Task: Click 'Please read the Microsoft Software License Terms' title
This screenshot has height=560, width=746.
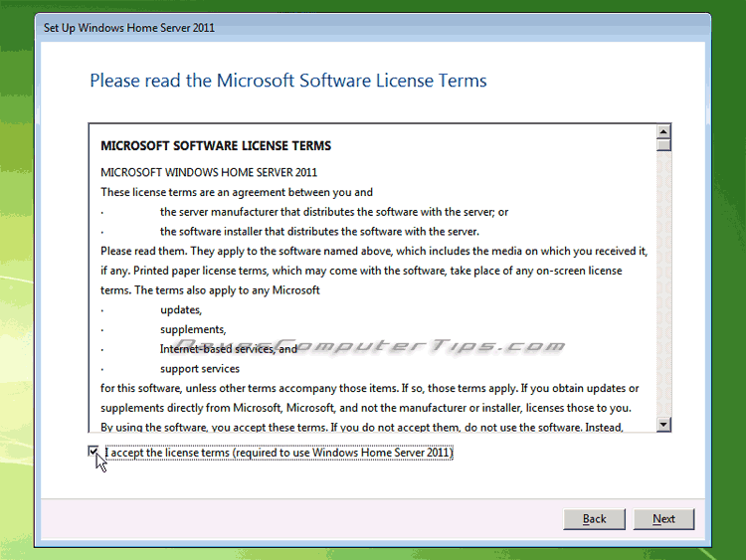Action: tap(288, 81)
